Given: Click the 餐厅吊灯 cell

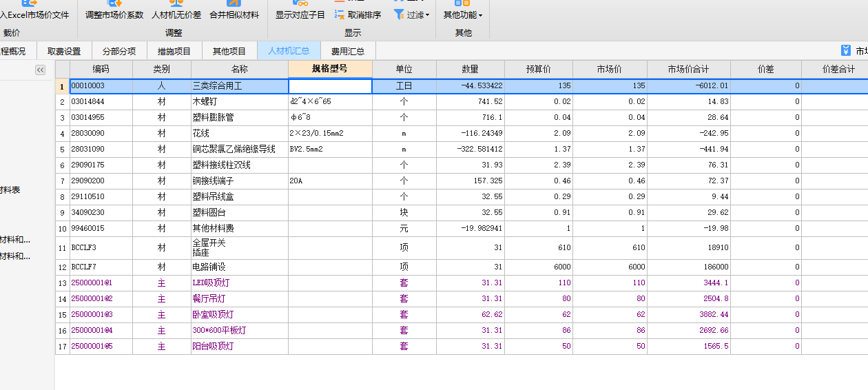Looking at the screenshot, I should coord(240,299).
